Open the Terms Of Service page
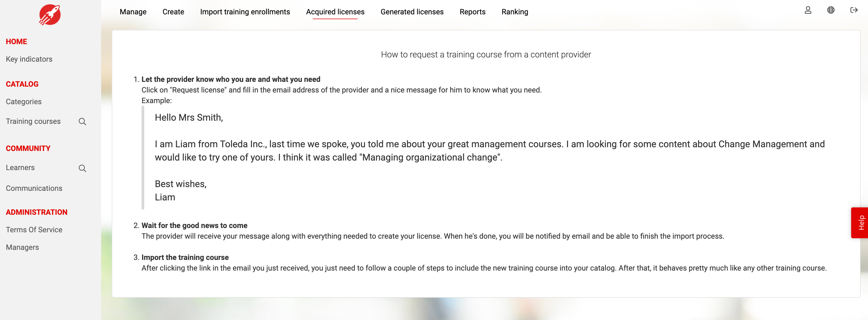Image resolution: width=868 pixels, height=320 pixels. pos(34,229)
